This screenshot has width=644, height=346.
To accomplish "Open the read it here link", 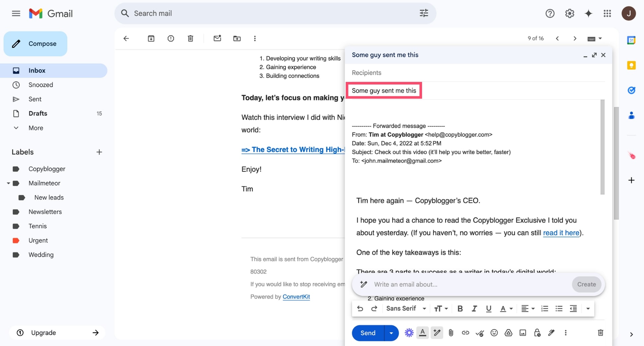I will (x=561, y=233).
